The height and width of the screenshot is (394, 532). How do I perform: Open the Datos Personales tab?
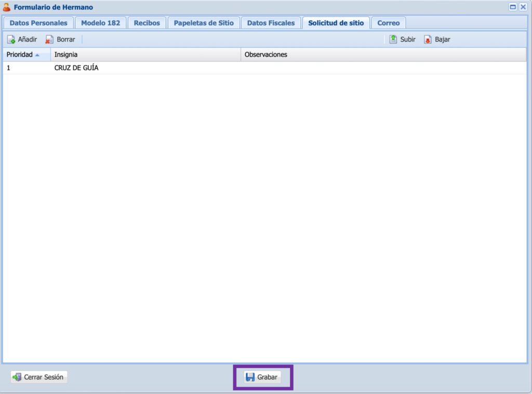tap(38, 23)
